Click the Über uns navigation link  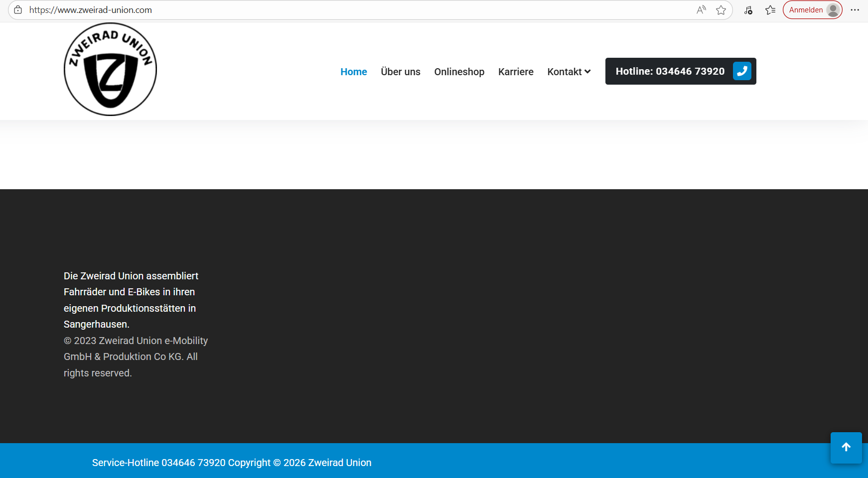click(401, 71)
